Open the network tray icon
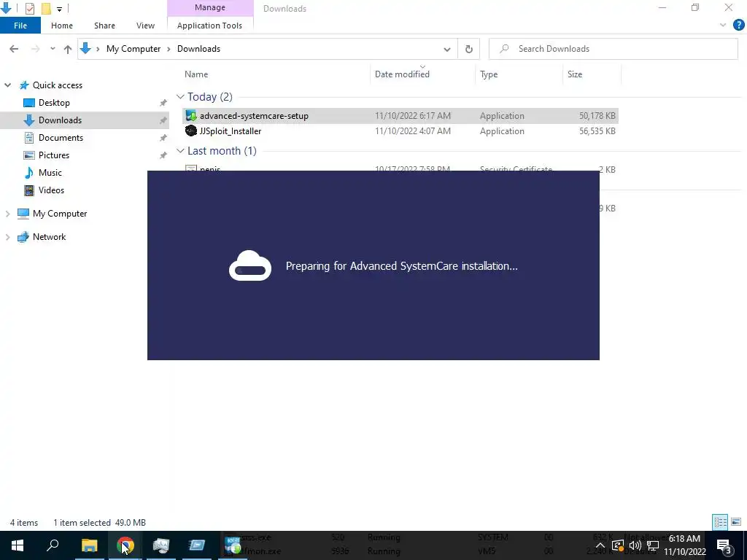The height and width of the screenshot is (560, 747). [653, 545]
